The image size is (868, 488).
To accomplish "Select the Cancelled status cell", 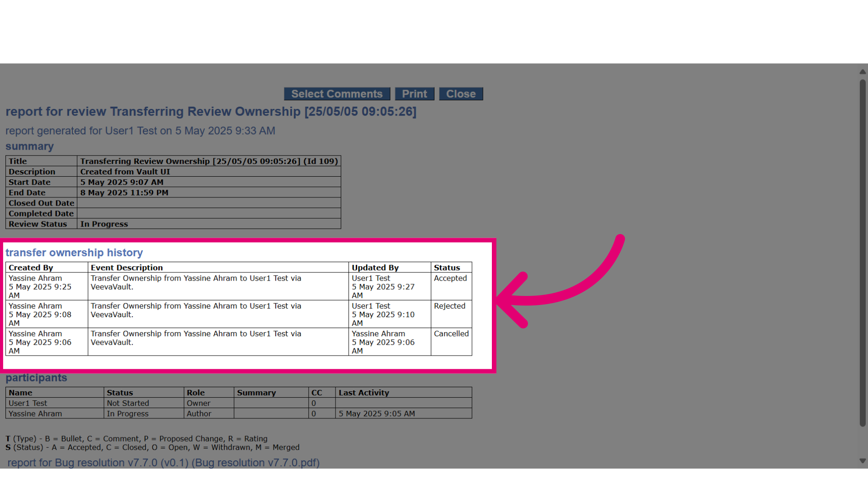I will pyautogui.click(x=451, y=342).
